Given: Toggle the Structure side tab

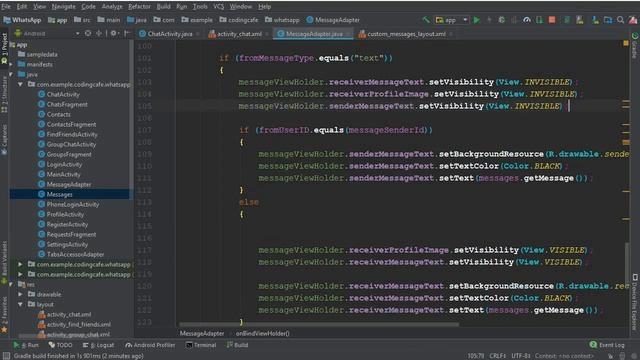Looking at the screenshot, I should pos(4,95).
